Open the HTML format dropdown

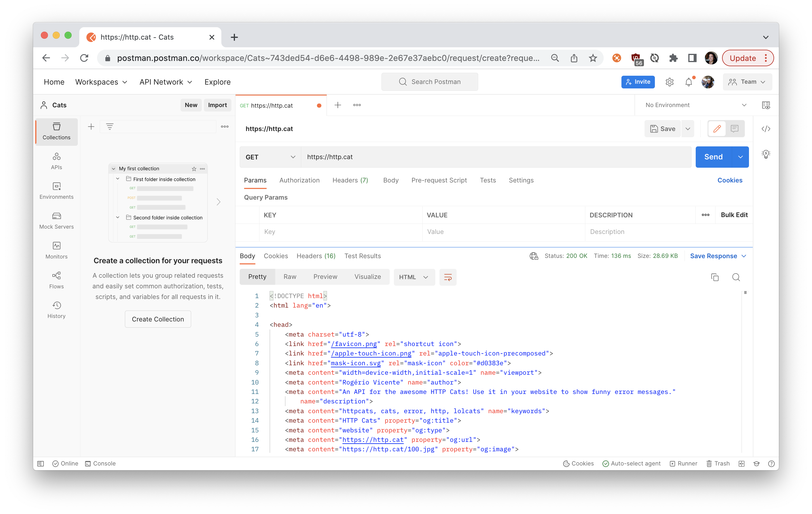414,277
